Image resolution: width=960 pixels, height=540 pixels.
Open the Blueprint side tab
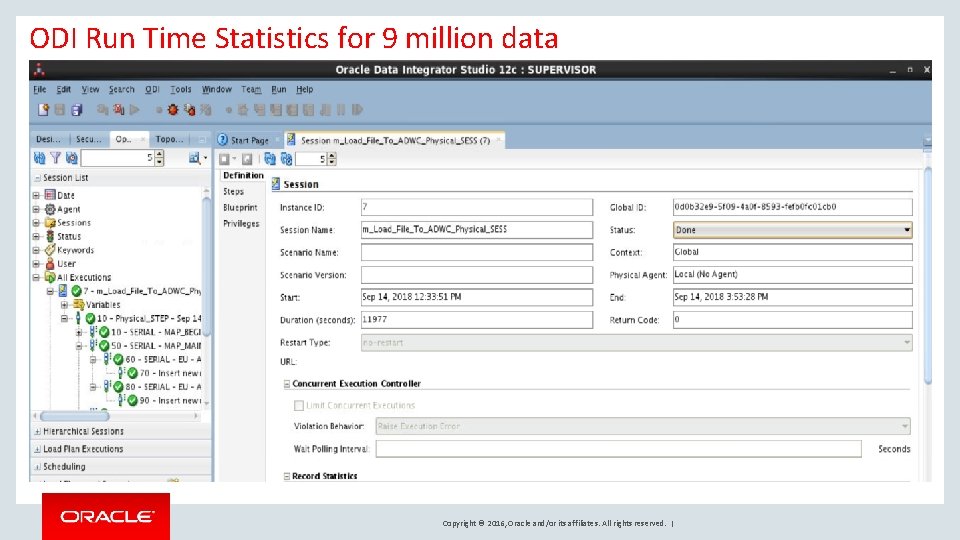point(240,208)
